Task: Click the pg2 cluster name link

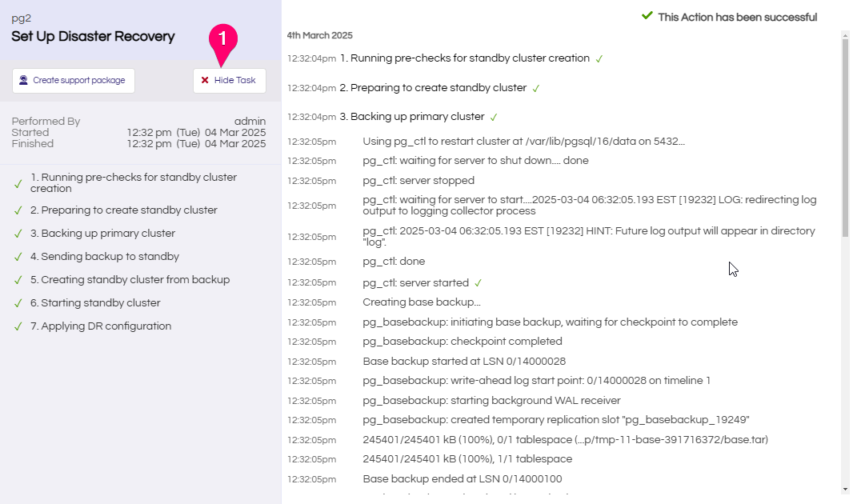Action: coord(21,18)
